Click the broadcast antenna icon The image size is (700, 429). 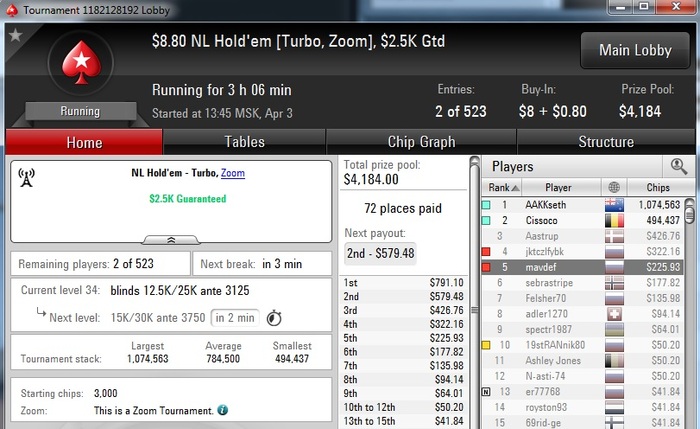pyautogui.click(x=26, y=178)
